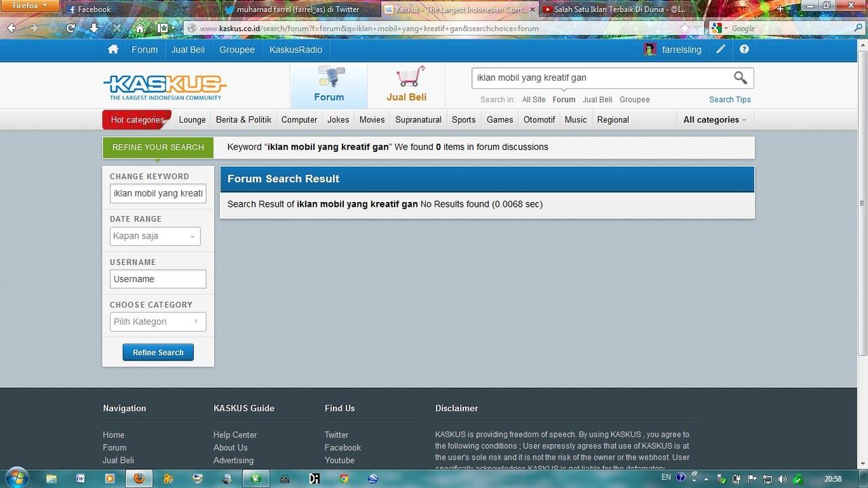Open Firefox bookmarks icon

coord(163,28)
